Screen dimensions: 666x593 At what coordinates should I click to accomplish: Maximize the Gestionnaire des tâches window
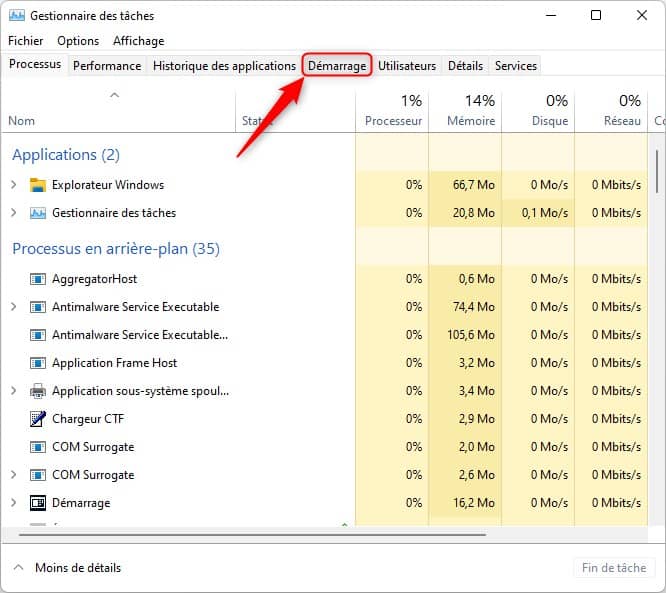[x=596, y=15]
